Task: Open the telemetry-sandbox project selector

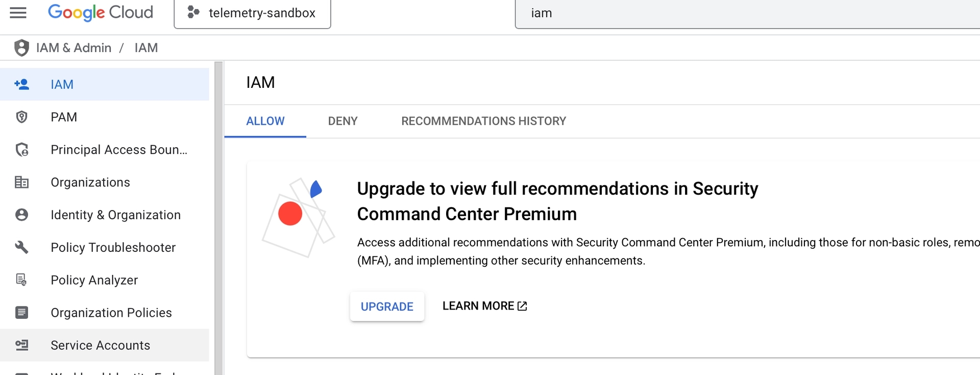Action: tap(252, 14)
